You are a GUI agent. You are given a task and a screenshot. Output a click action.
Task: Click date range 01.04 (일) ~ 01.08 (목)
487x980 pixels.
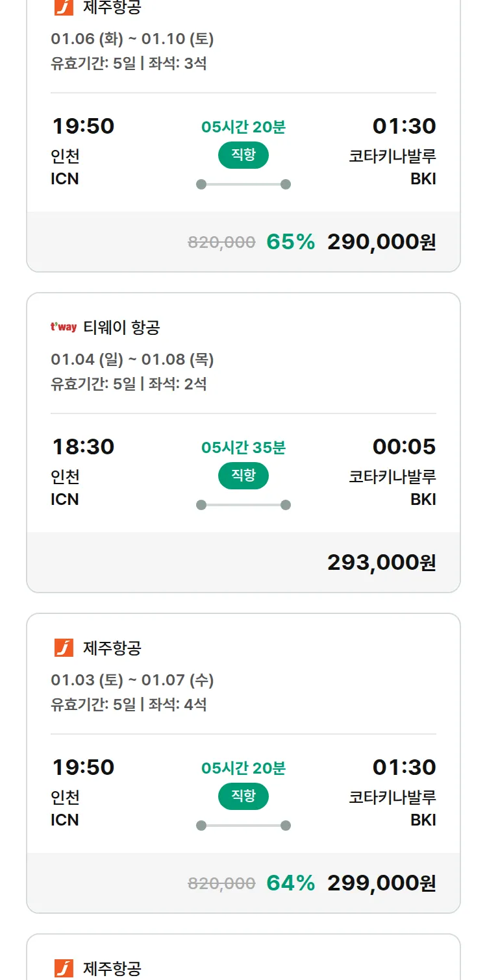point(132,360)
